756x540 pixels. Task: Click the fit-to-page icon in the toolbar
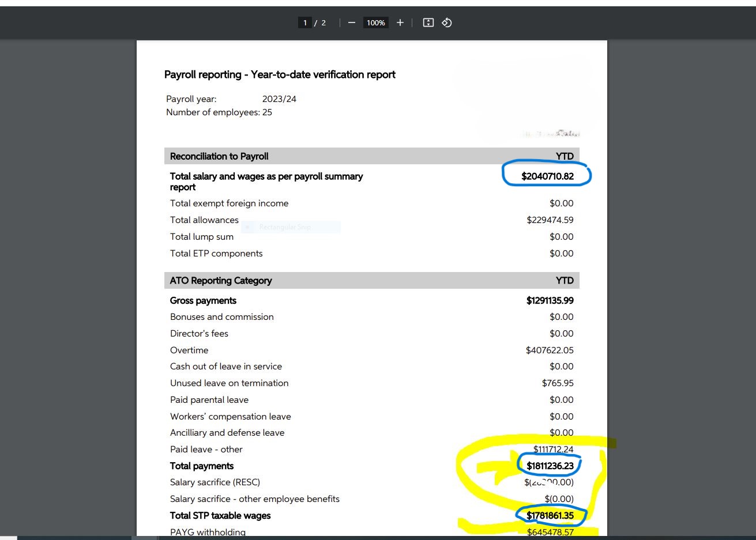coord(427,22)
